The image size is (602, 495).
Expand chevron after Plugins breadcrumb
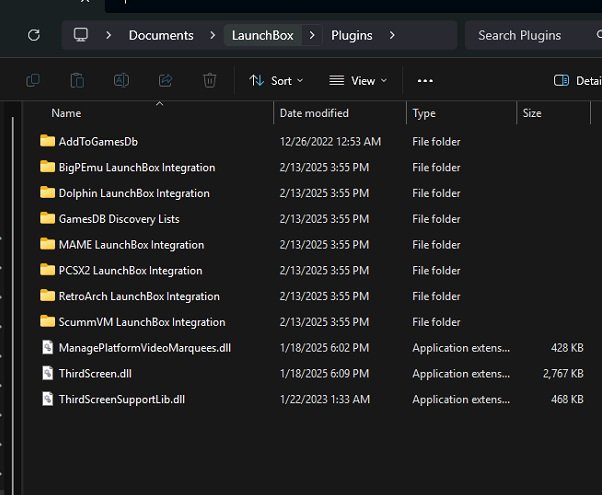392,35
